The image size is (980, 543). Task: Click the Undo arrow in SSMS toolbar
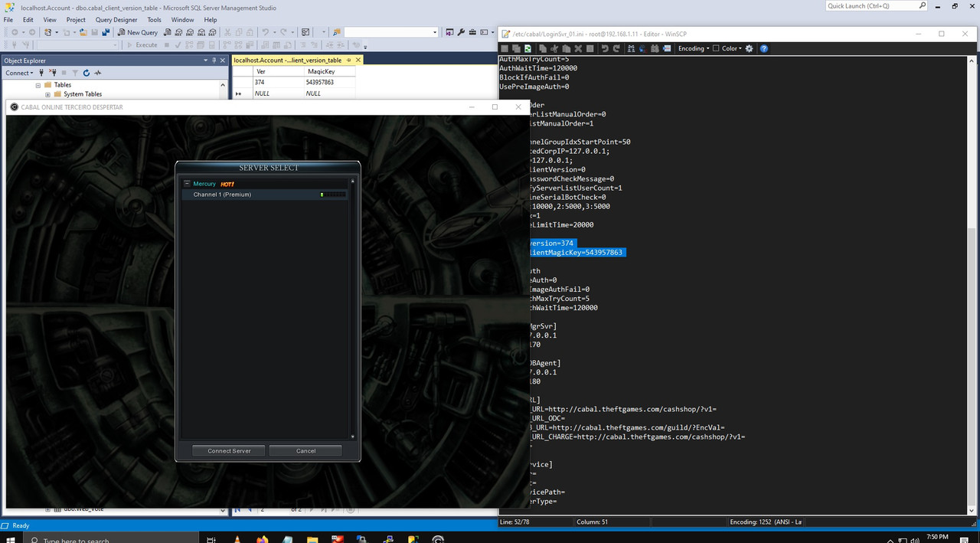[265, 32]
